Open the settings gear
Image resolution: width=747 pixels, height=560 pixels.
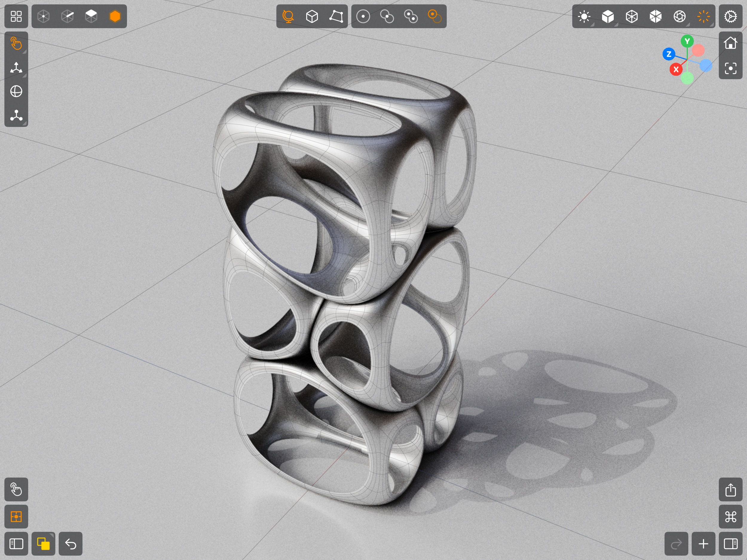click(x=731, y=16)
